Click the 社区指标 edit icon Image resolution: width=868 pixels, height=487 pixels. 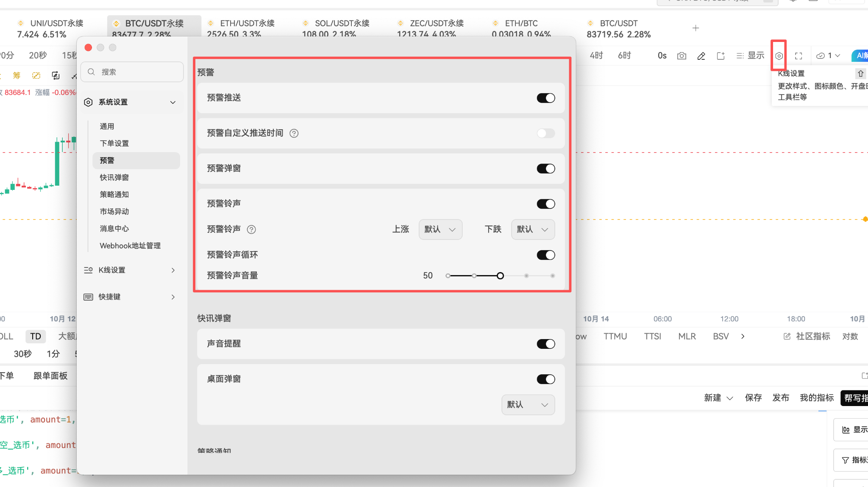[787, 336]
